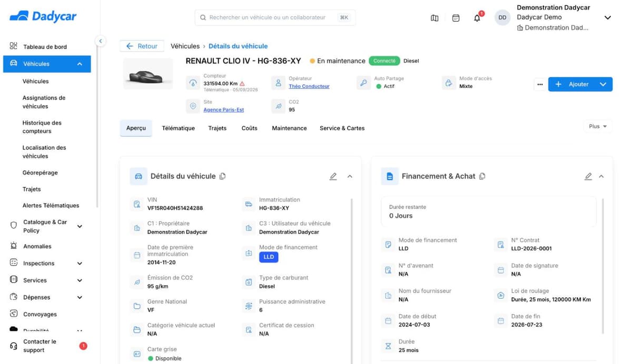Click the Opérateur person icon
632x364 pixels.
279,83
